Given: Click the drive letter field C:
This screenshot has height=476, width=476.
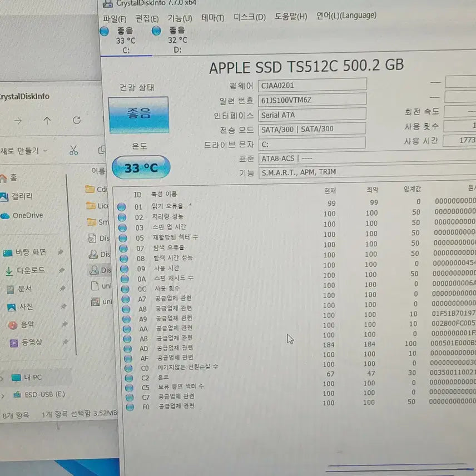Looking at the screenshot, I should [x=312, y=144].
